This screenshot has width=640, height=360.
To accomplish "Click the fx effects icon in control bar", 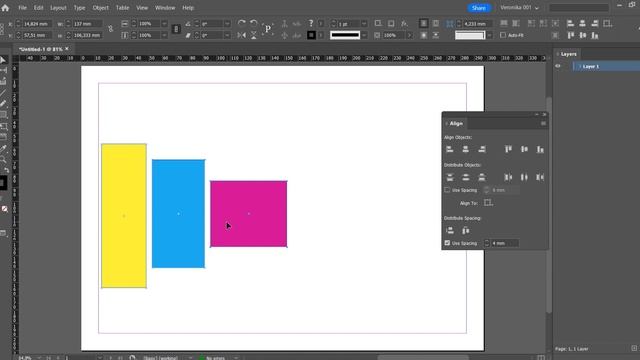I will pos(404,24).
